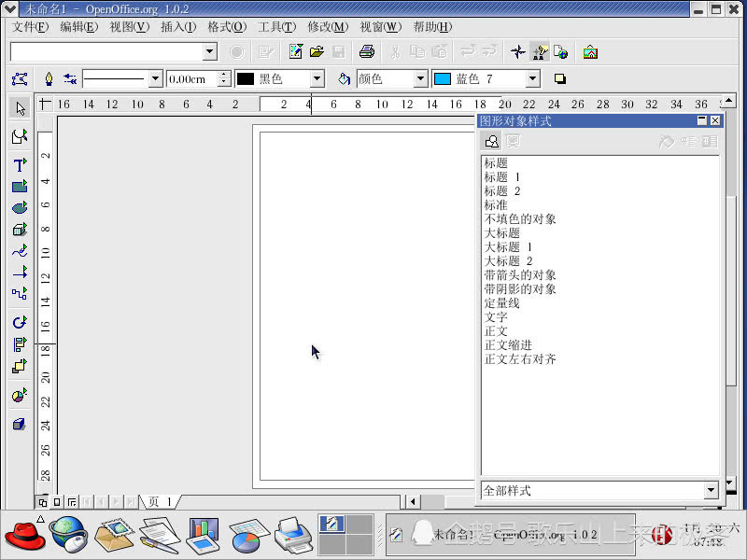Open the 修改(M) menu

[x=328, y=27]
